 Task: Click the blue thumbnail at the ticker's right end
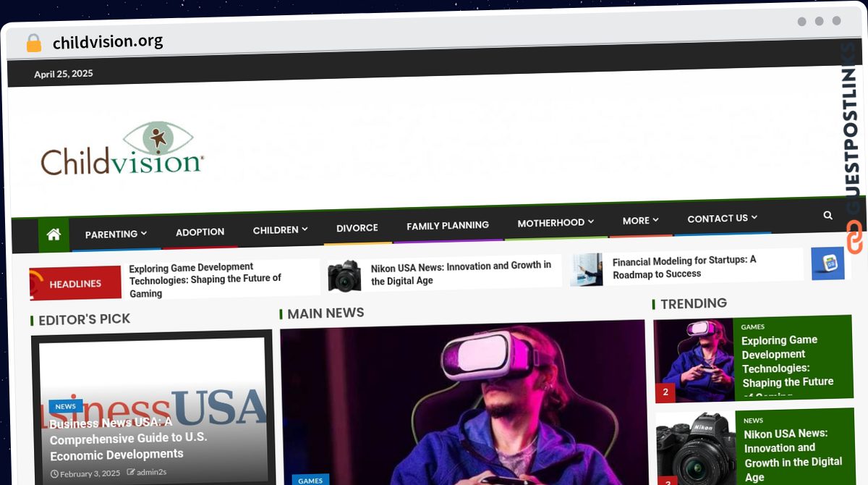[827, 263]
